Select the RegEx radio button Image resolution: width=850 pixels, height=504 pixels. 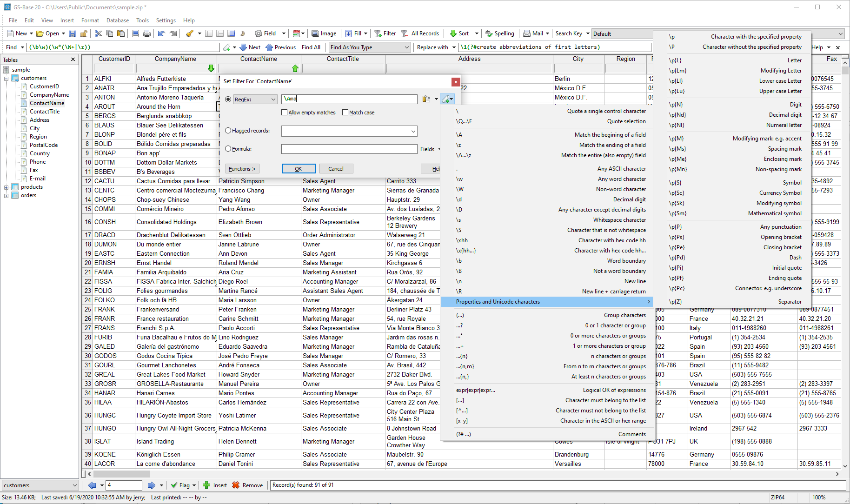click(x=228, y=99)
